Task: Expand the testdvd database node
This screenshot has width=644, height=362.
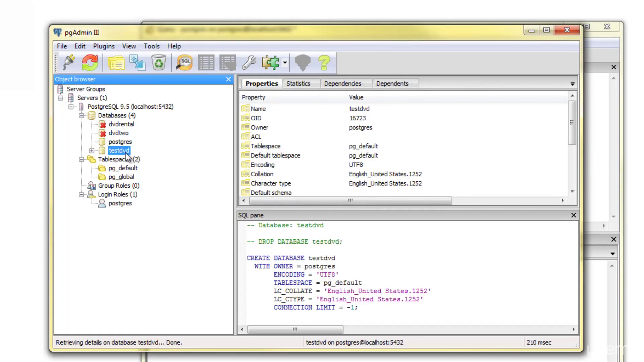Action: [x=92, y=150]
